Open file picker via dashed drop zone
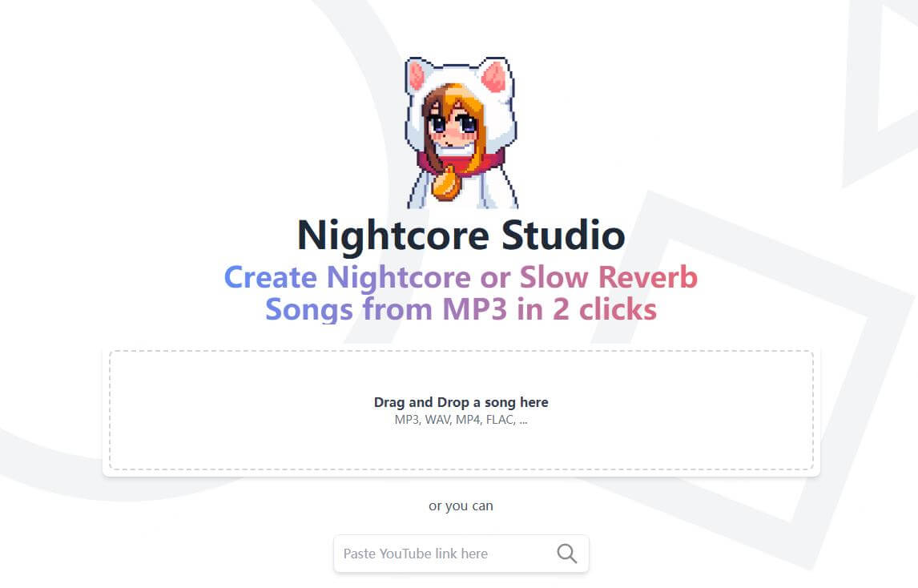918x588 pixels. click(x=461, y=410)
